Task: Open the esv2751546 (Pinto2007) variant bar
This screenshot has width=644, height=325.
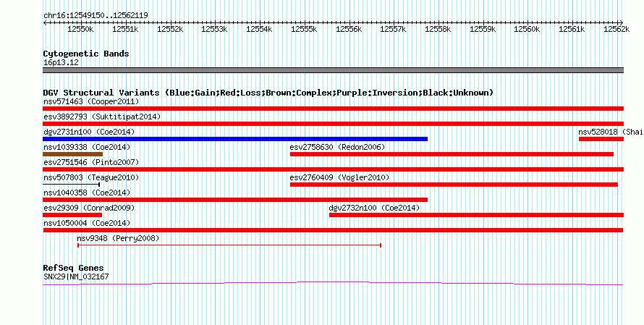Action: [333, 169]
